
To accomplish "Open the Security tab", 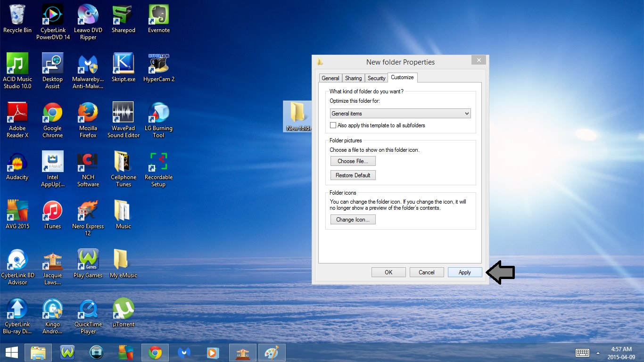I will coord(376,78).
